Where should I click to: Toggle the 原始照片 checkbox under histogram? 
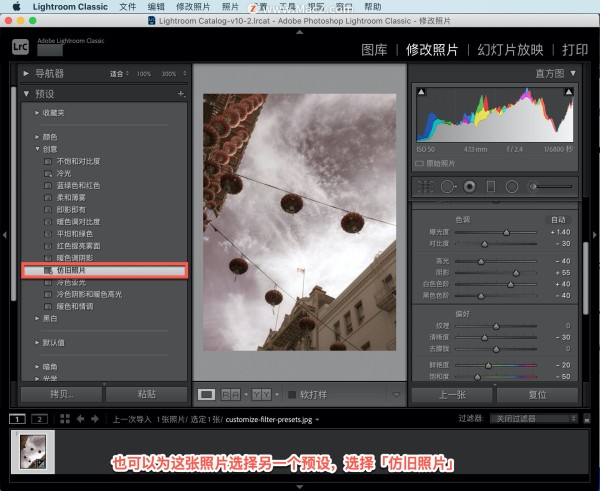(420, 163)
